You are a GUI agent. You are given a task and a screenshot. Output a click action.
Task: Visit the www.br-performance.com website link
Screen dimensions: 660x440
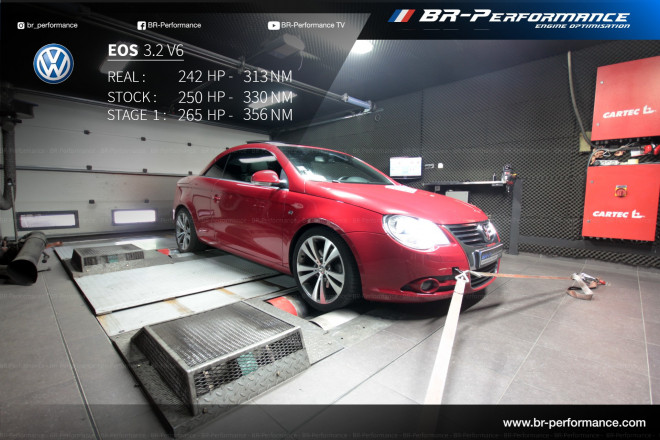point(573,423)
